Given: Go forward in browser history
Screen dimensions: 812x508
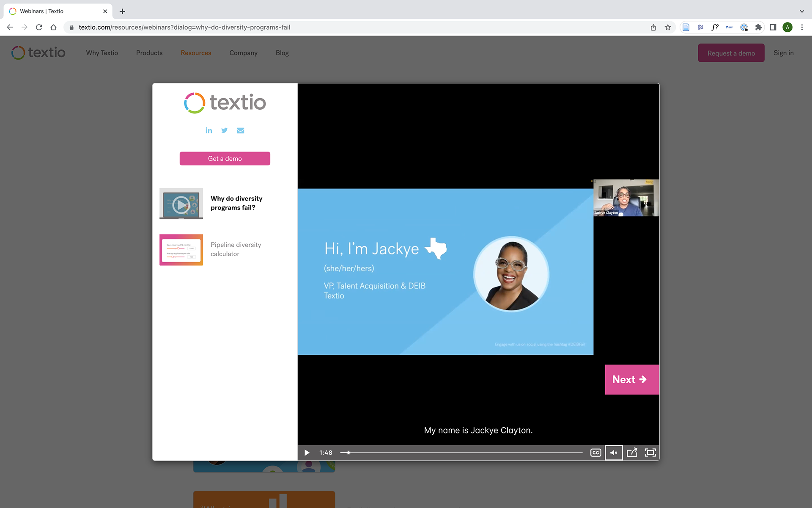Looking at the screenshot, I should (x=25, y=27).
